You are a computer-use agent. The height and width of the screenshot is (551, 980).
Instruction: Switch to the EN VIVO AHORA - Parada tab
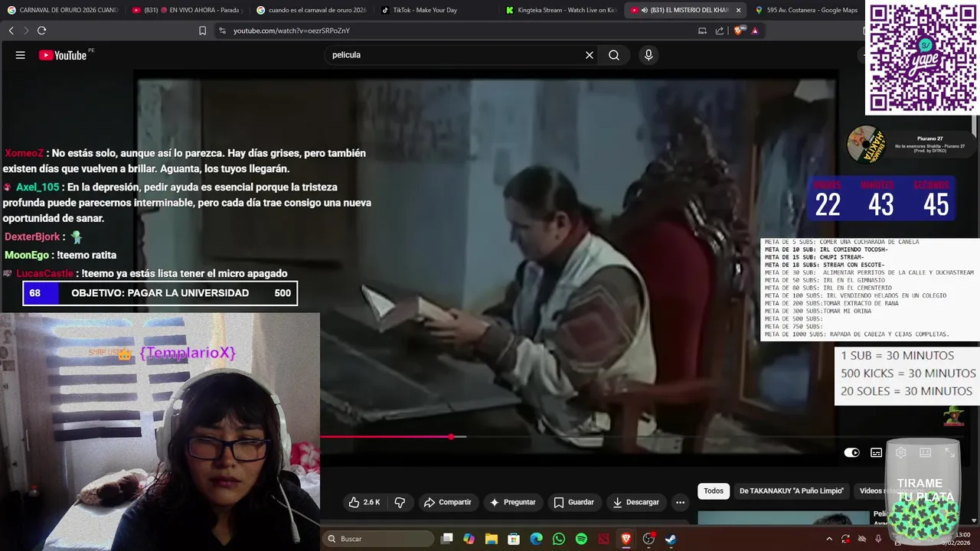pos(186,10)
